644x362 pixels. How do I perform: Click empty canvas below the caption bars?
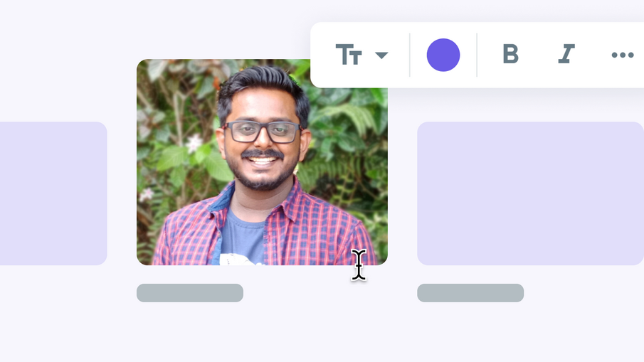click(320, 332)
